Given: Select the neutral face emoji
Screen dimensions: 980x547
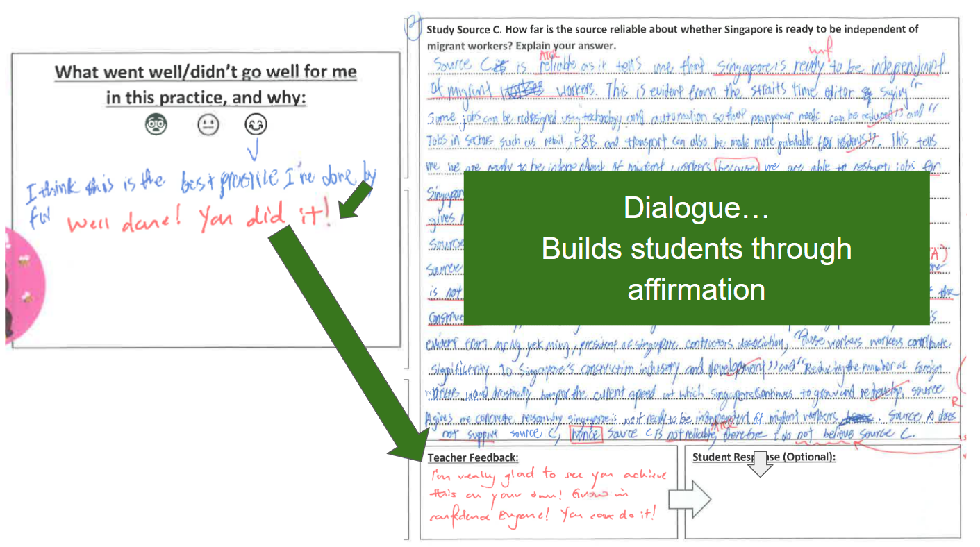Looking at the screenshot, I should point(208,125).
